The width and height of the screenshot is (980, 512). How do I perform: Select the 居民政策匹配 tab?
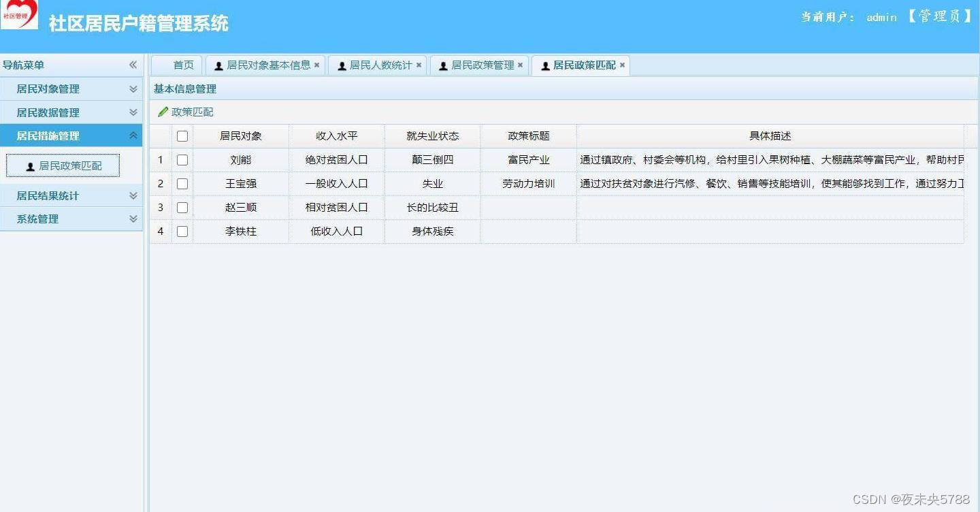(581, 65)
